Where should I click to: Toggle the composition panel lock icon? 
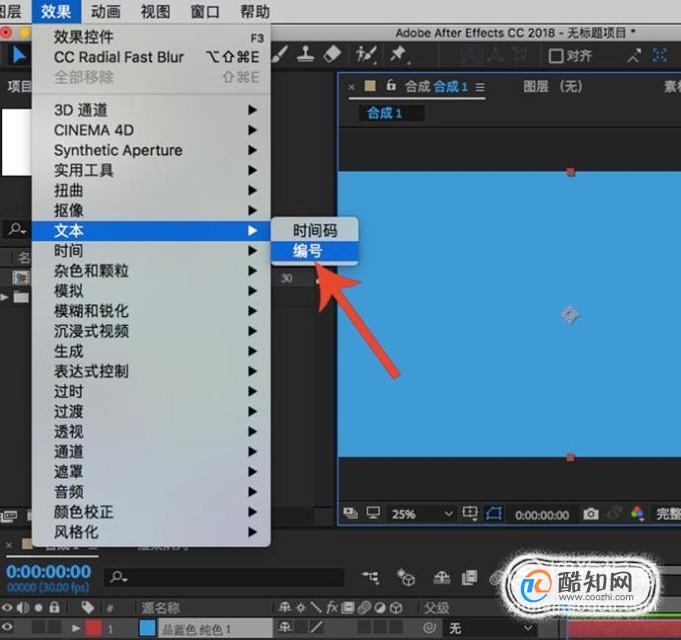(x=391, y=85)
